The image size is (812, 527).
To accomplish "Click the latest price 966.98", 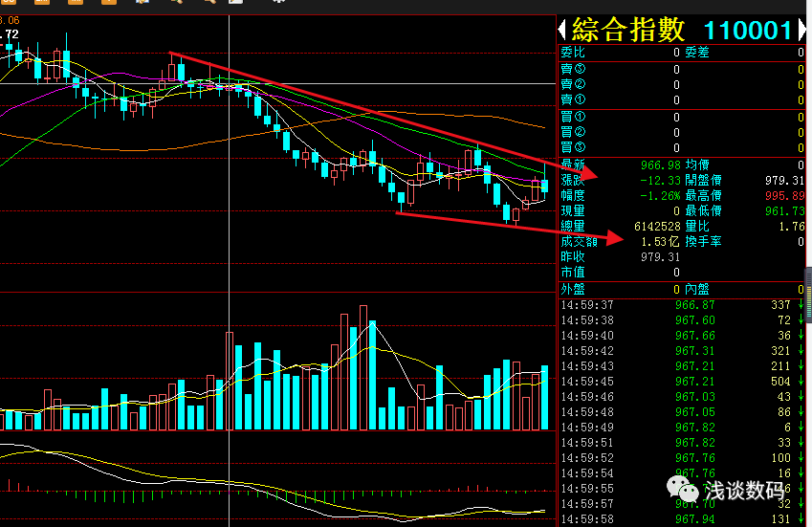I will tap(660, 165).
